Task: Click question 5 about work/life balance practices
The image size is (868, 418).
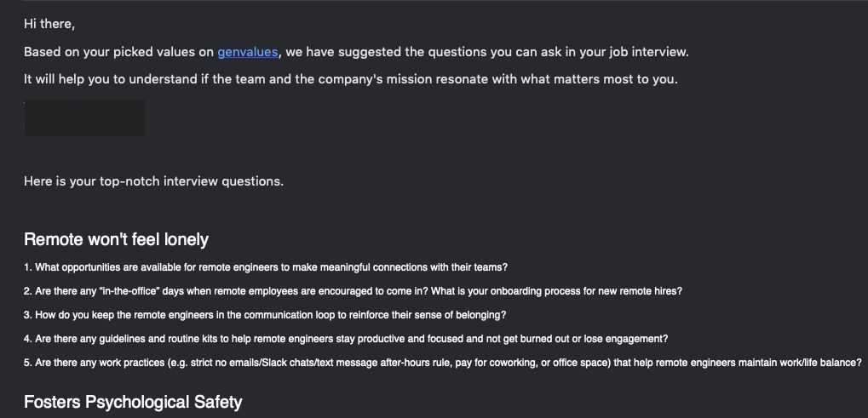Action: tap(443, 364)
